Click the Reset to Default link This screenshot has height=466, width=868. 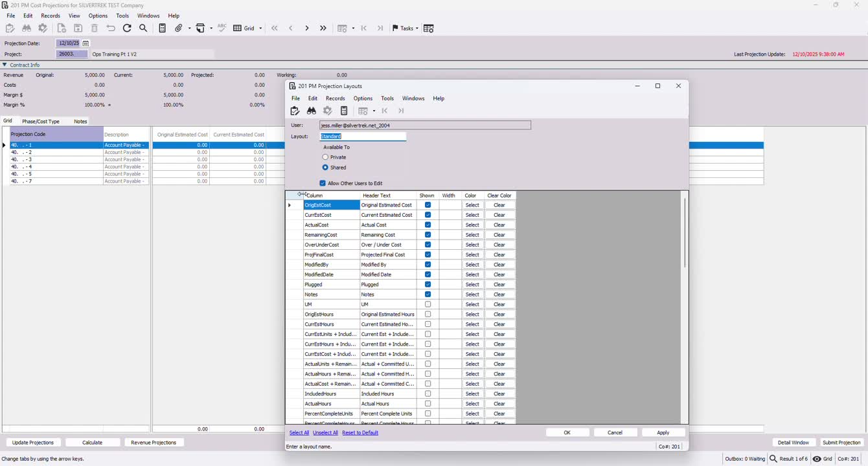pyautogui.click(x=360, y=432)
